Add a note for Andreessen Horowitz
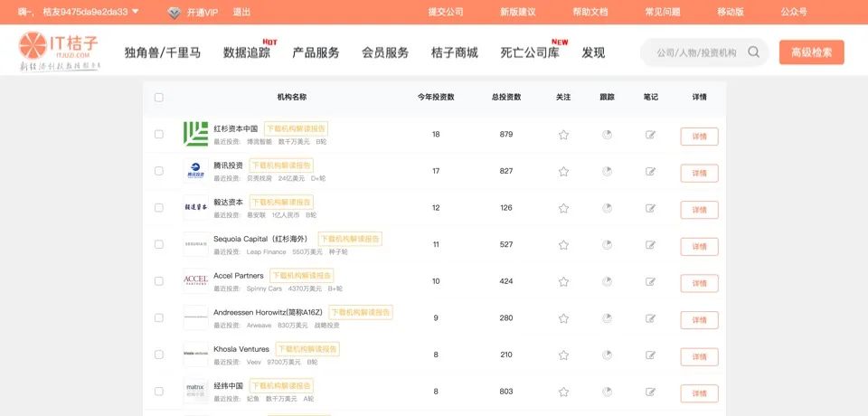This screenshot has width=868, height=416. (650, 319)
